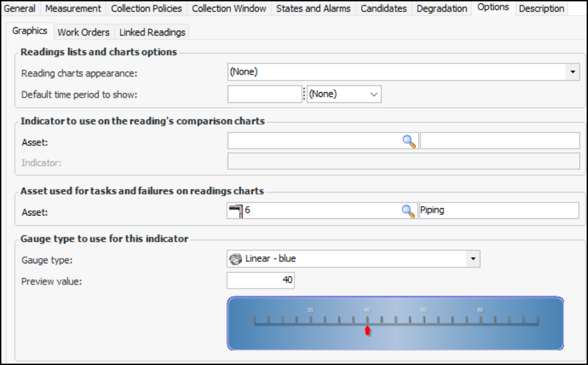Expand Reading charts appearance dropdown arrow
This screenshot has height=365, width=588.
pos(572,72)
